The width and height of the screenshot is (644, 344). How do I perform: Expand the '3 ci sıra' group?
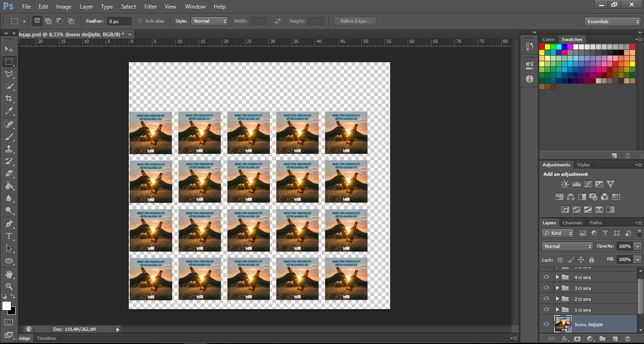coord(557,288)
